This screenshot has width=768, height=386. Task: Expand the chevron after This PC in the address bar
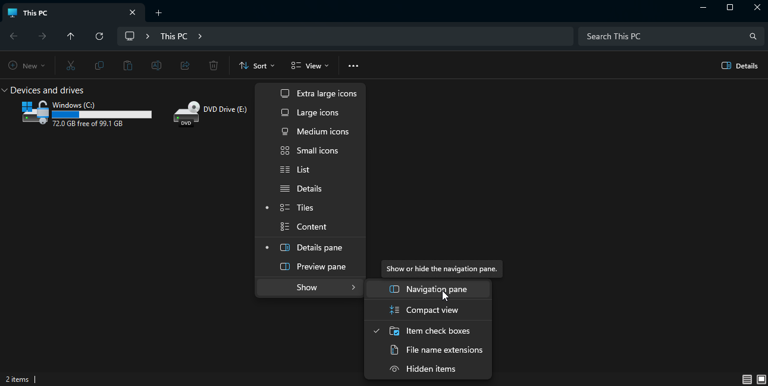[x=200, y=36]
